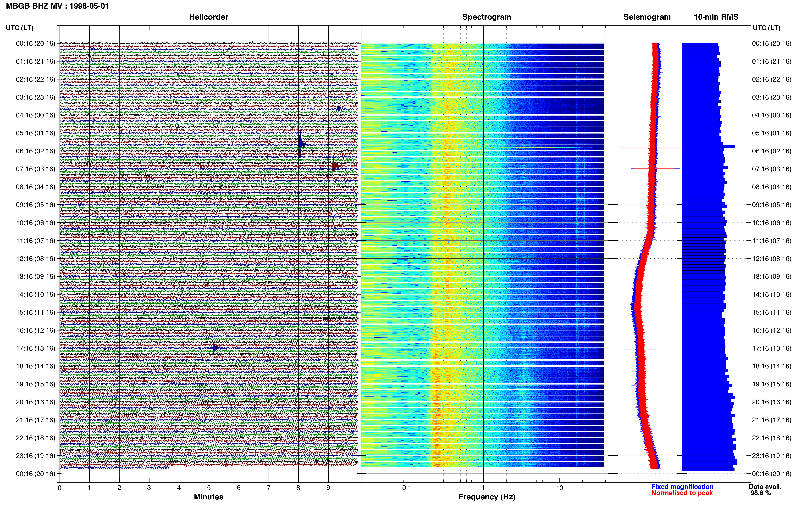The width and height of the screenshot is (812, 508).
Task: Click the 'Frequency (Hz)' x-axis label
Action: [487, 497]
